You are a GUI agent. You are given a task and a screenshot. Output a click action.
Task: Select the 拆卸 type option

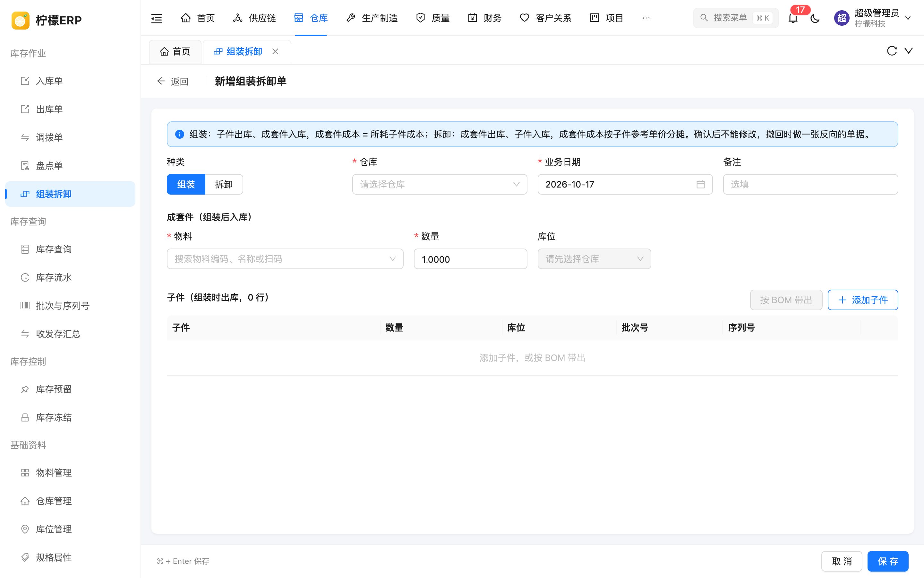pos(224,184)
